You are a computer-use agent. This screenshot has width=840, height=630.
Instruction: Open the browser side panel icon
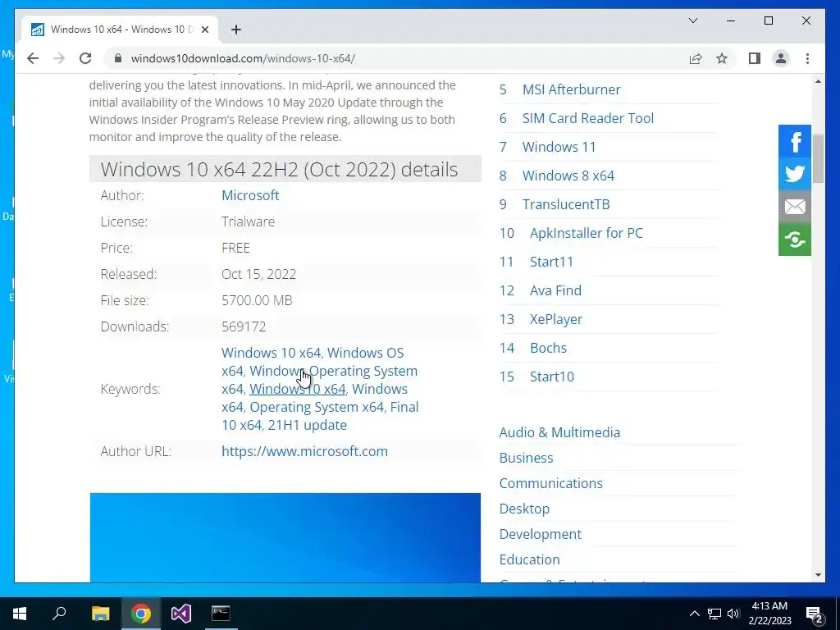[x=755, y=58]
